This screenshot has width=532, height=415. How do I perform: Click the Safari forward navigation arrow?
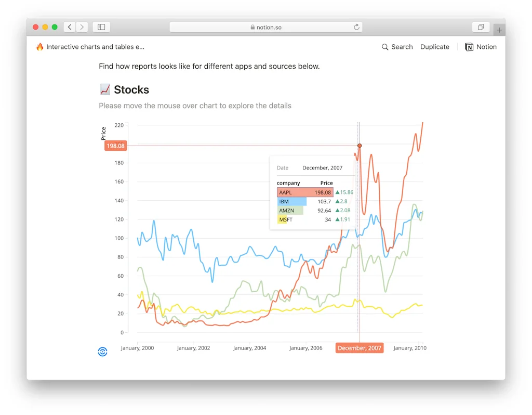82,27
